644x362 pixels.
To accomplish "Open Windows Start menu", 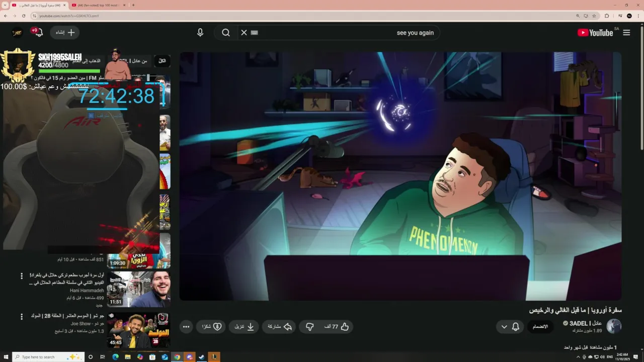I will 6,357.
